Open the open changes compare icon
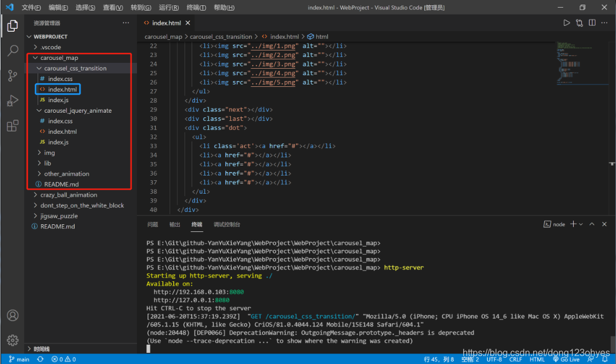Viewport: 616px width, 364px height. pyautogui.click(x=580, y=23)
